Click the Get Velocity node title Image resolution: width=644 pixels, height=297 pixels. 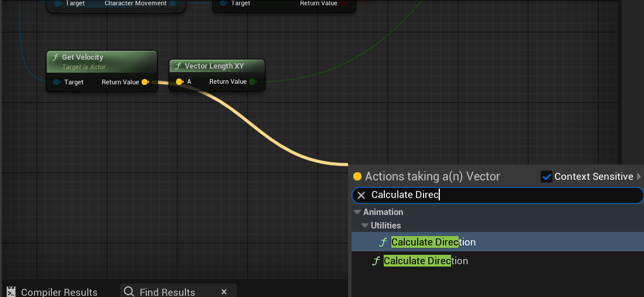click(82, 57)
